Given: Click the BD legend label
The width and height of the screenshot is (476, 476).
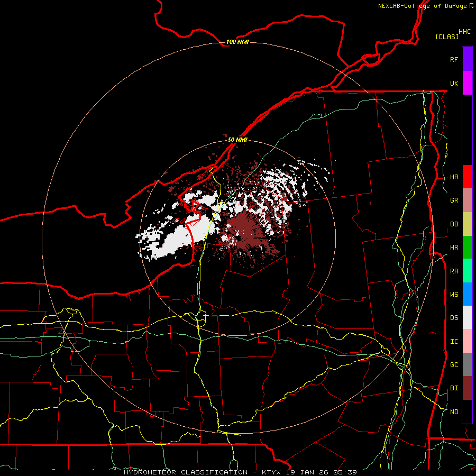Looking at the screenshot, I should coord(454,224).
